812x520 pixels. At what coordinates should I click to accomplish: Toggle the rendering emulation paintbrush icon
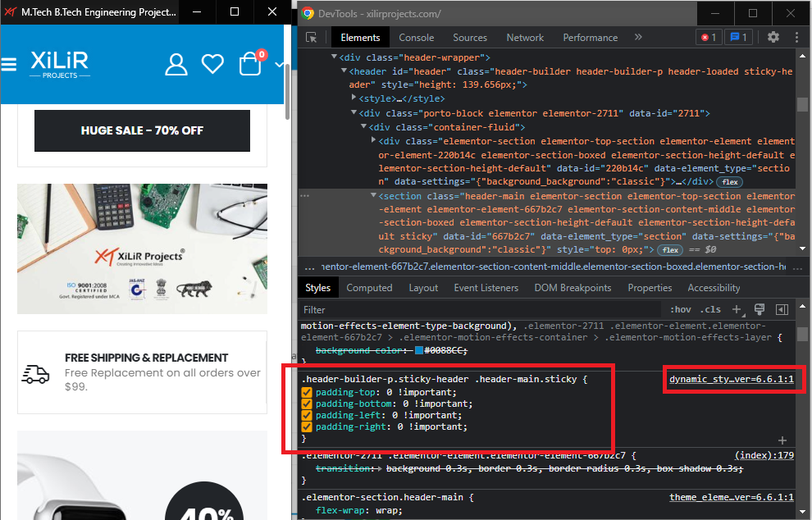[x=760, y=309]
